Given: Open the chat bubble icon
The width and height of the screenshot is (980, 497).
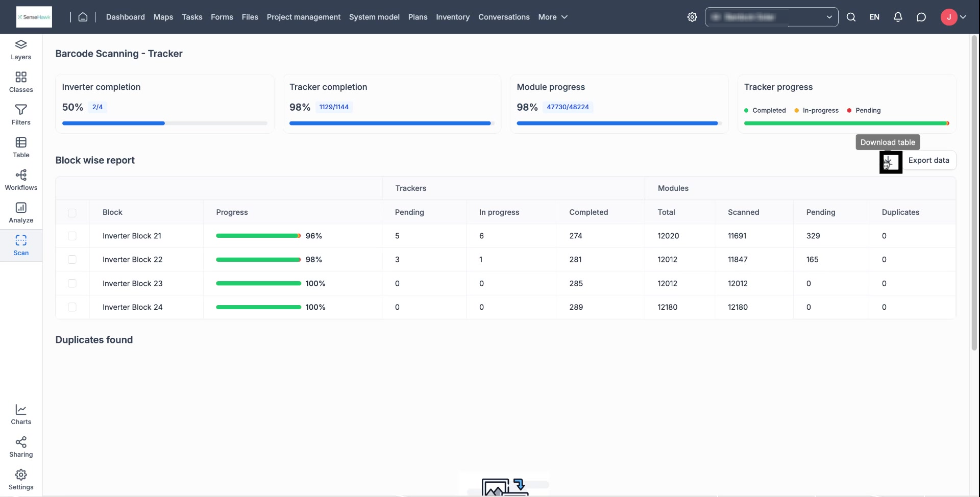Looking at the screenshot, I should point(921,17).
